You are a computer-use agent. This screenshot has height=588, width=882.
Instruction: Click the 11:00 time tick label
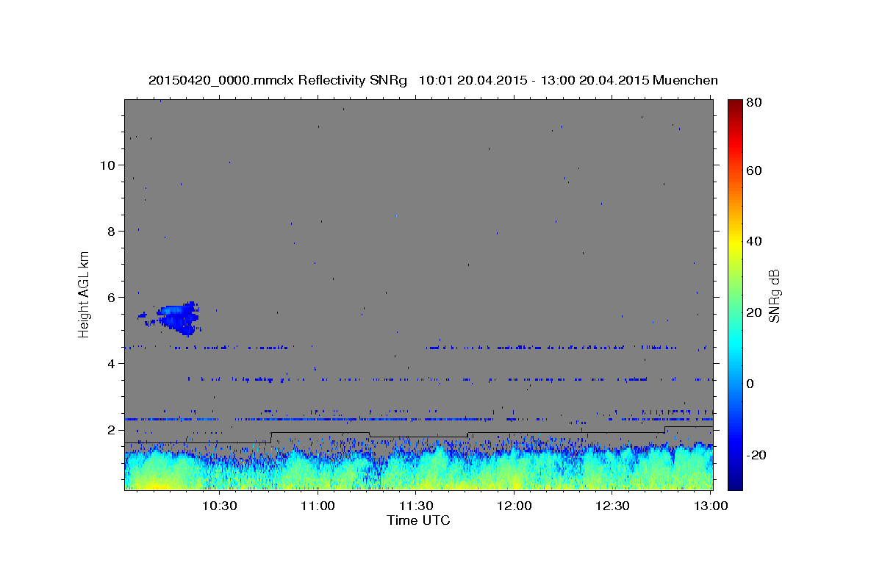(x=318, y=506)
